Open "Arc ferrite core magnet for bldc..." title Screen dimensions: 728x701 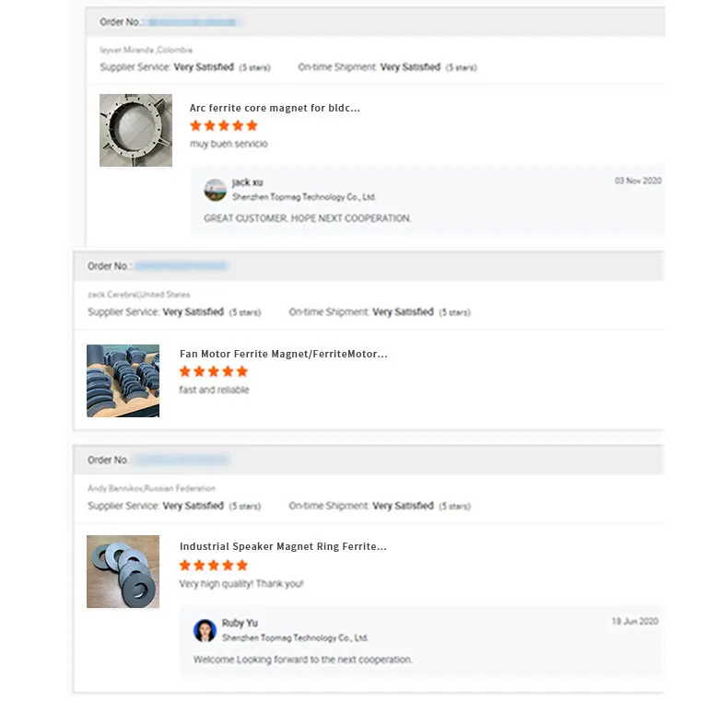[275, 108]
